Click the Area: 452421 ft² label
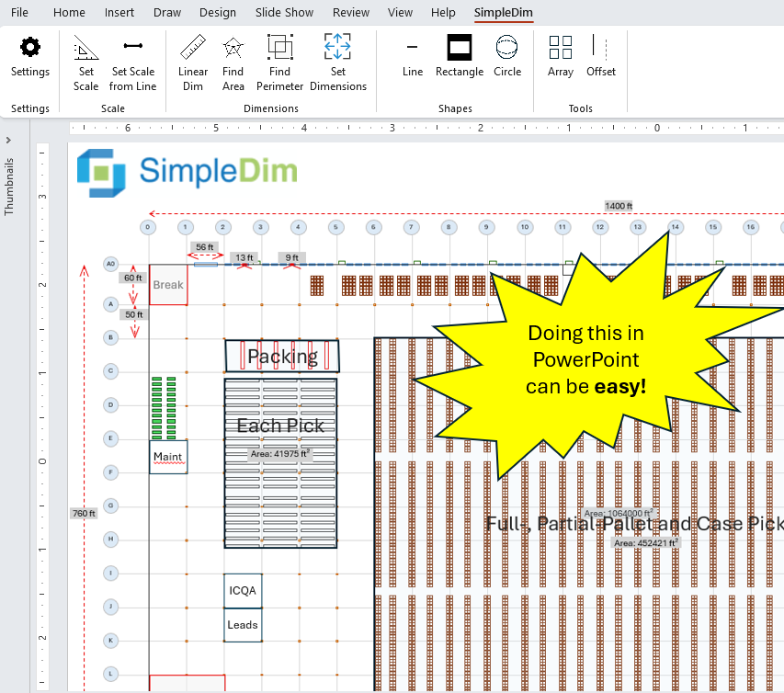Viewport: 784px width, 693px height. click(x=646, y=543)
